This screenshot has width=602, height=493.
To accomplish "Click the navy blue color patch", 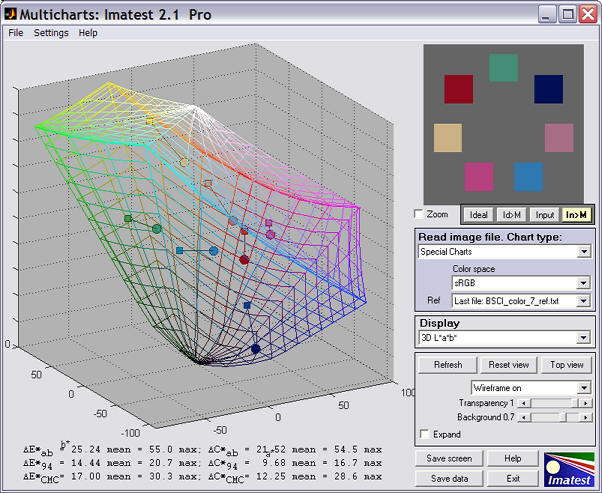I will click(x=548, y=89).
